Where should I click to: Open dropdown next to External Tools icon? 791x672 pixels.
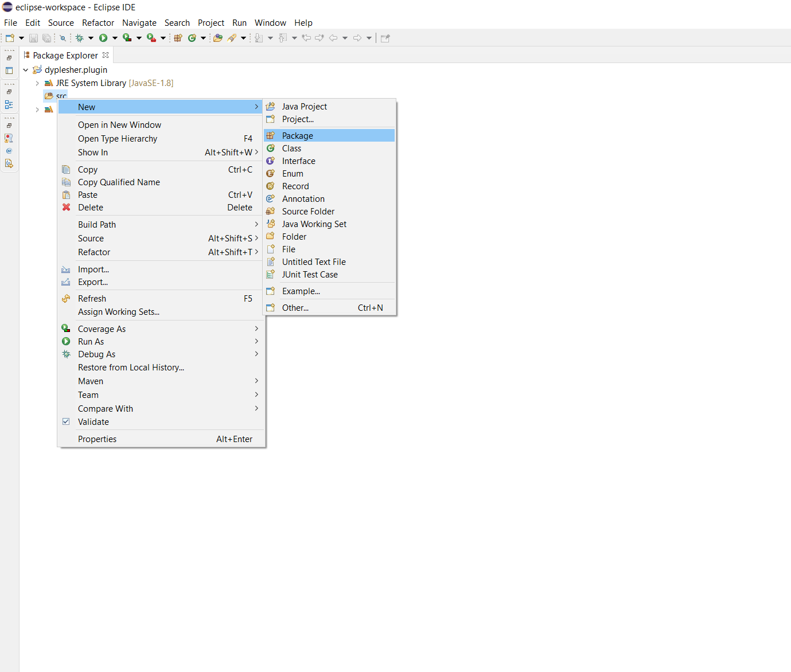pyautogui.click(x=163, y=38)
